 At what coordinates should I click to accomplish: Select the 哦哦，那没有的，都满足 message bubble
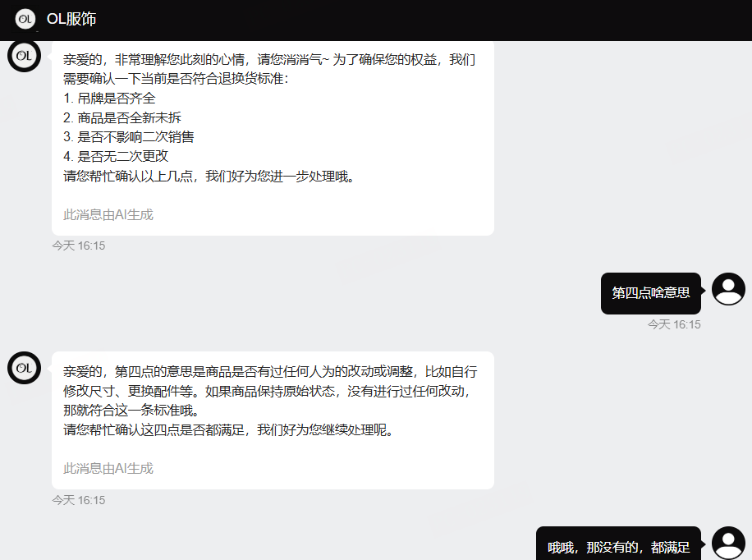(x=619, y=544)
